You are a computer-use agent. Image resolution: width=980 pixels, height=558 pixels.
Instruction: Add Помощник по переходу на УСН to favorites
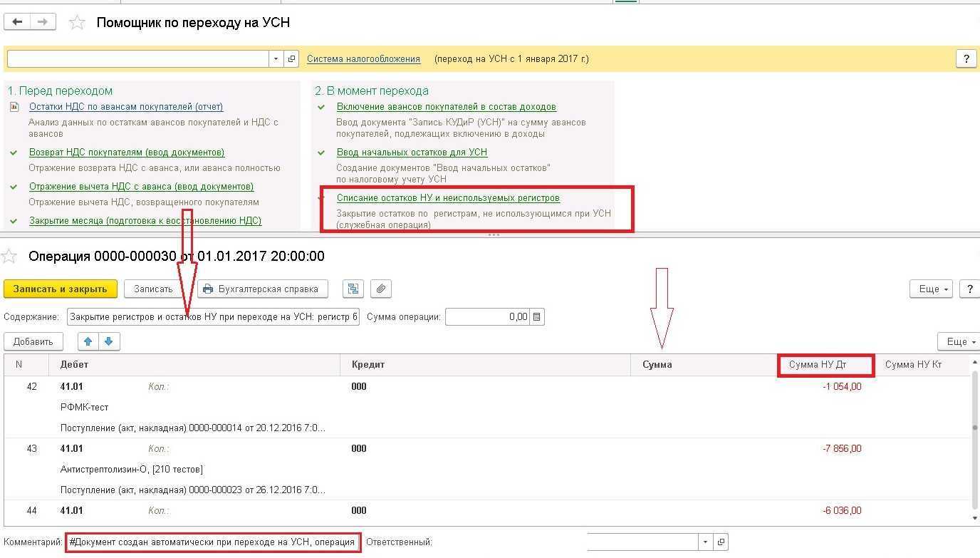(77, 23)
